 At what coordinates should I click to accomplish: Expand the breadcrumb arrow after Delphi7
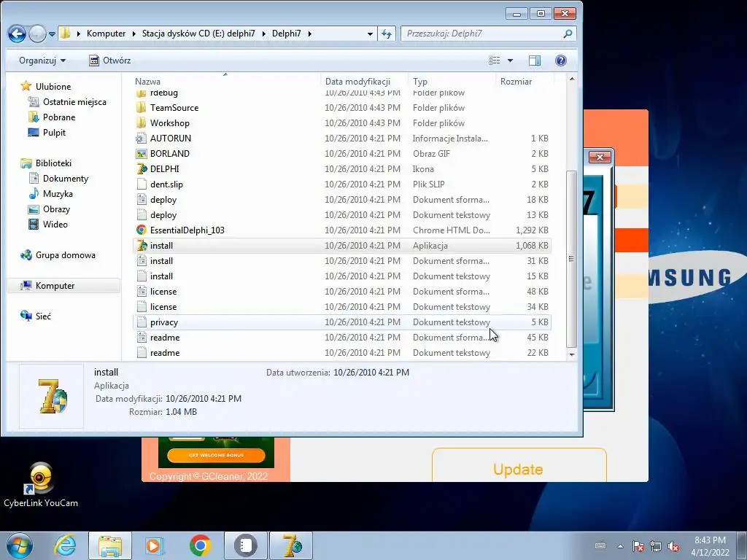click(x=309, y=34)
